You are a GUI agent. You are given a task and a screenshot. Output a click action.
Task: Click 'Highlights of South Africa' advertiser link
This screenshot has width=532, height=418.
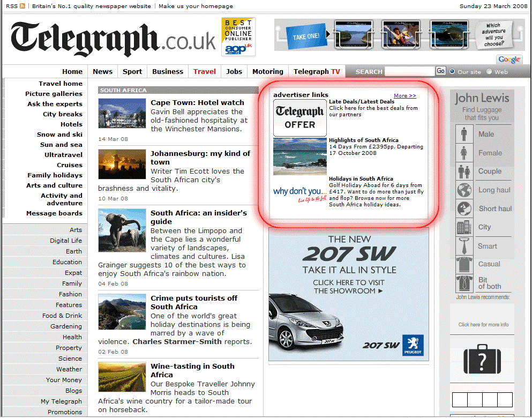click(364, 140)
